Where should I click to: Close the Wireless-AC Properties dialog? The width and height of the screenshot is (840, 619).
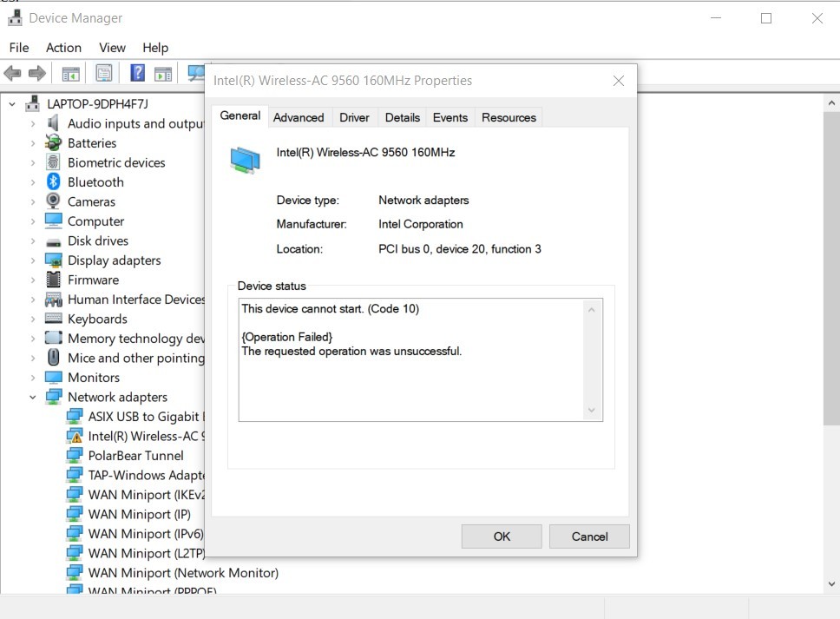[x=618, y=81]
